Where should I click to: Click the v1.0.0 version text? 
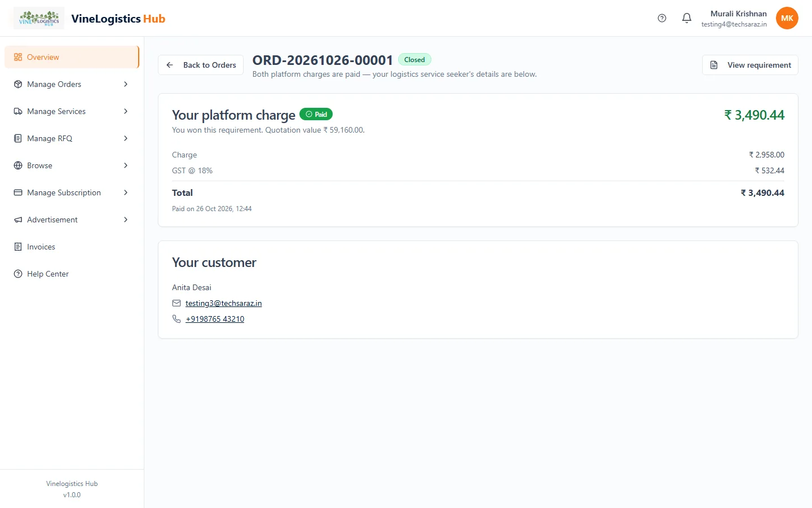[x=72, y=495]
